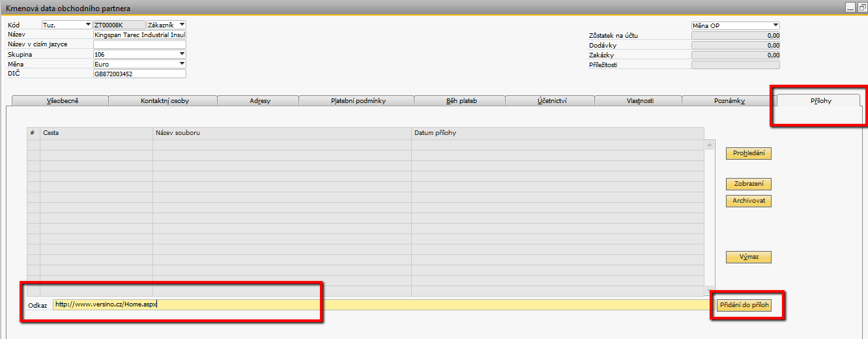The width and height of the screenshot is (868, 339).
Task: Click the Název souboru column header
Action: pos(282,133)
